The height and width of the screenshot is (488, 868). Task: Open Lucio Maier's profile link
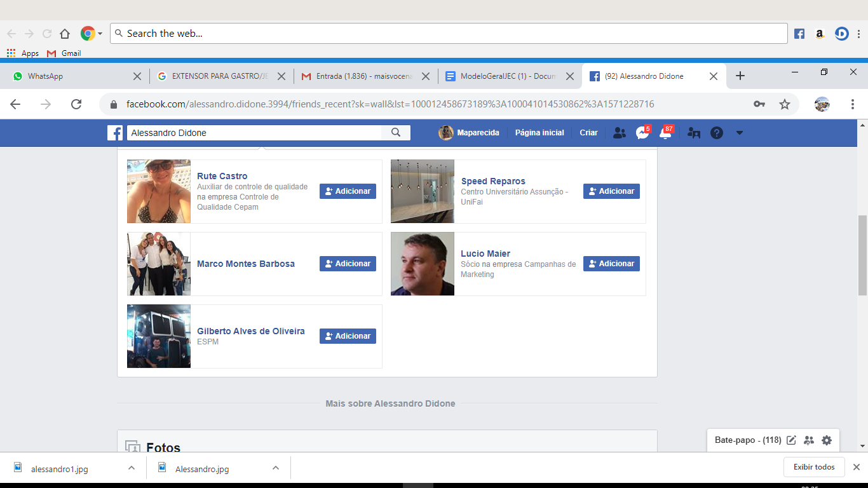485,254
